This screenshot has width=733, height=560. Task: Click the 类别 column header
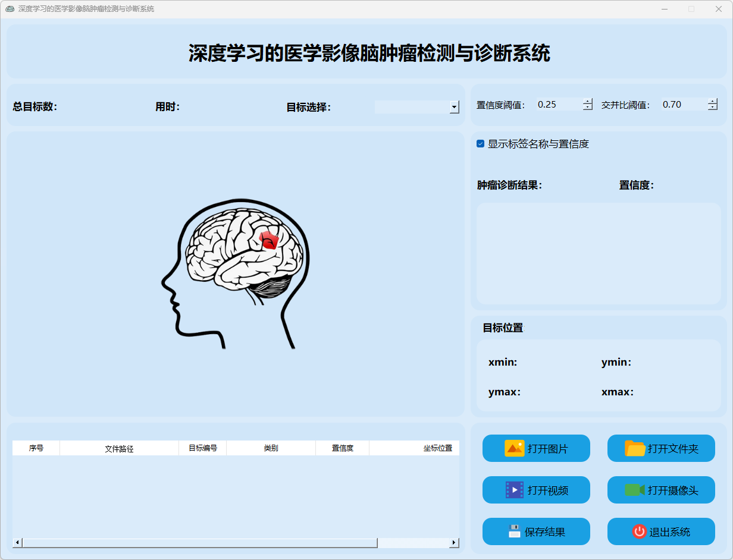[271, 448]
